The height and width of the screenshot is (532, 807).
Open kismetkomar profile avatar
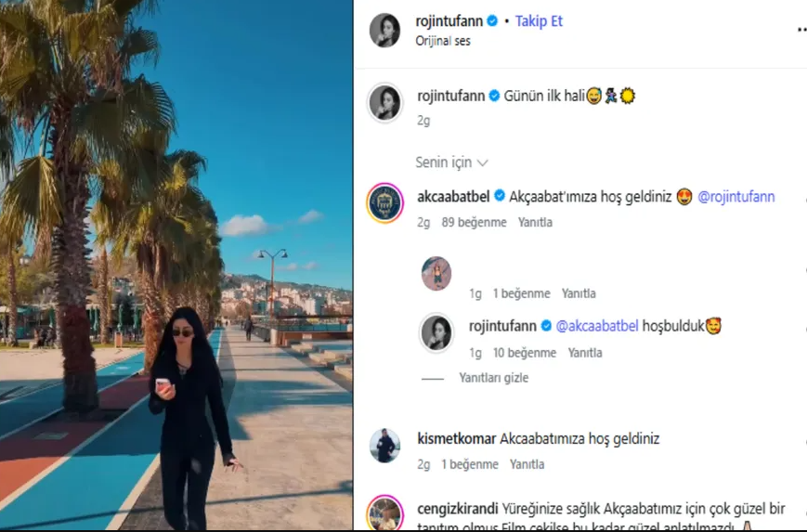click(384, 445)
